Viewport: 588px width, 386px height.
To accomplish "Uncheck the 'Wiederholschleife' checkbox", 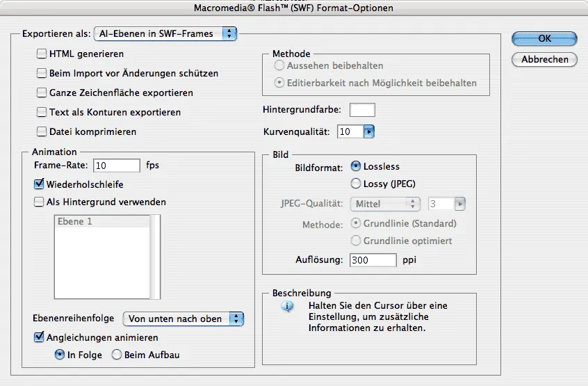I will [39, 184].
